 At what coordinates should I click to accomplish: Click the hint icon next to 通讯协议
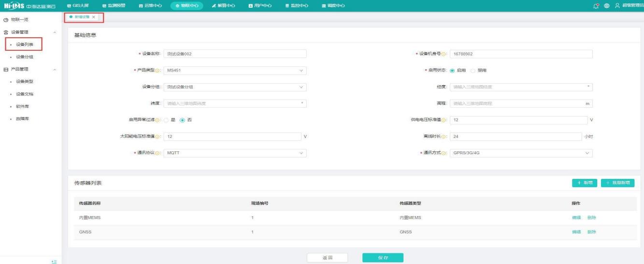click(157, 153)
